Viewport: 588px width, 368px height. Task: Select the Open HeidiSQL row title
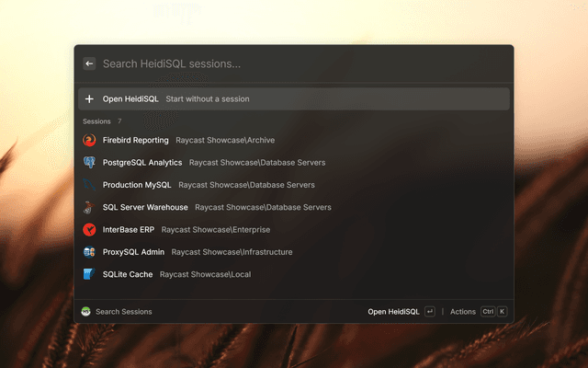click(x=130, y=99)
